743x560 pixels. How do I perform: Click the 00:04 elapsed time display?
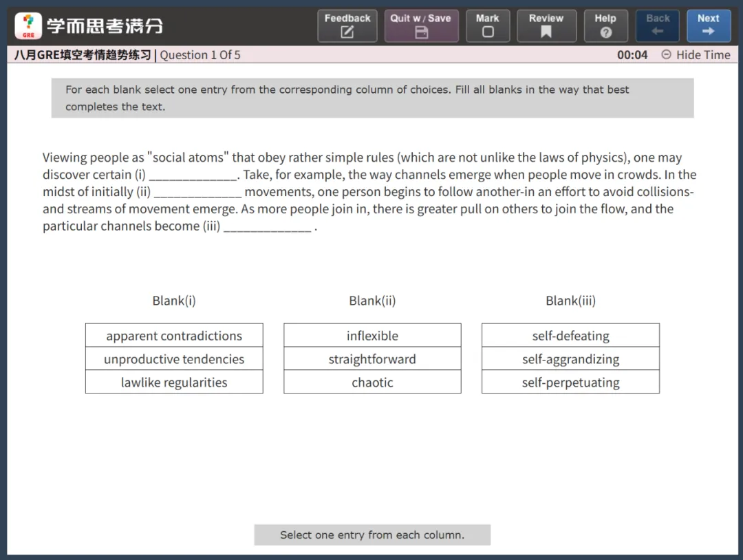pyautogui.click(x=632, y=55)
